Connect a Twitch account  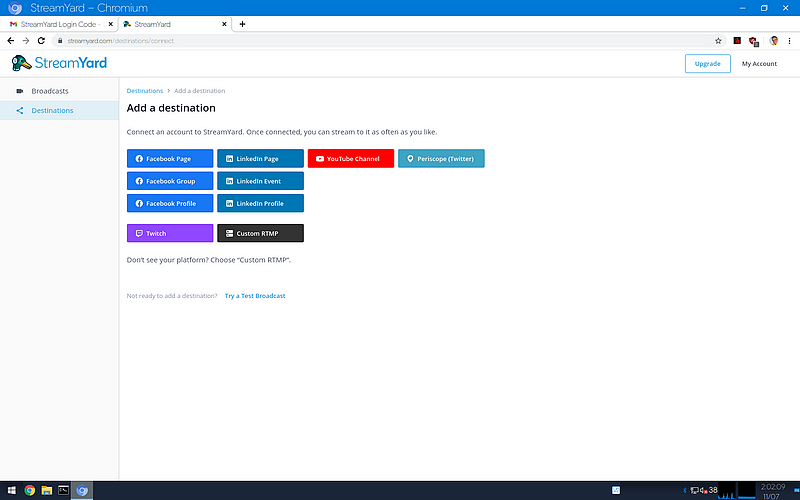coord(170,233)
